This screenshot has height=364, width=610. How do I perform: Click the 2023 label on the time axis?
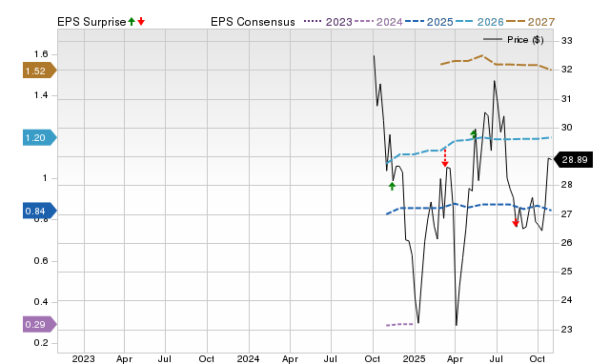[83, 358]
